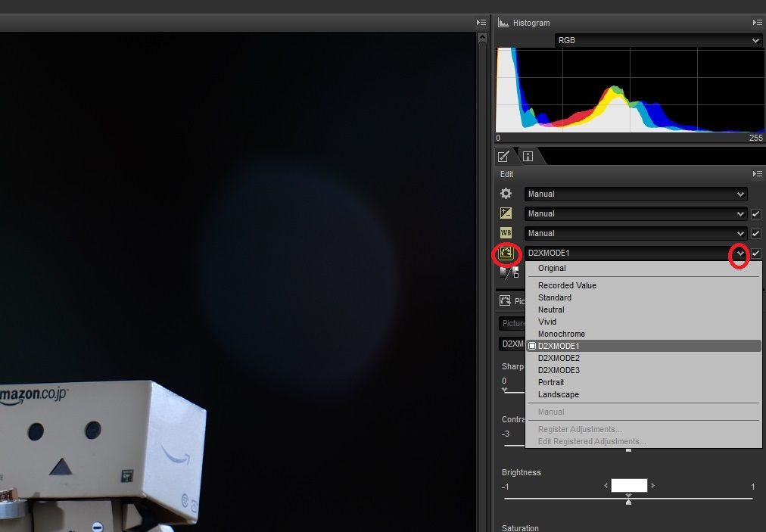Click the Picture Control icon beside D2XMODE1
766x532 pixels.
coord(506,253)
